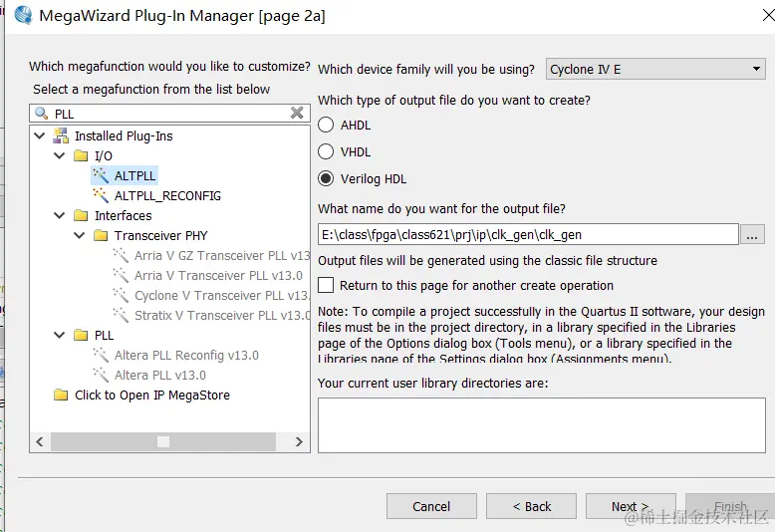The width and height of the screenshot is (775, 532).
Task: Select Verilog HDL output file type
Action: (x=326, y=178)
